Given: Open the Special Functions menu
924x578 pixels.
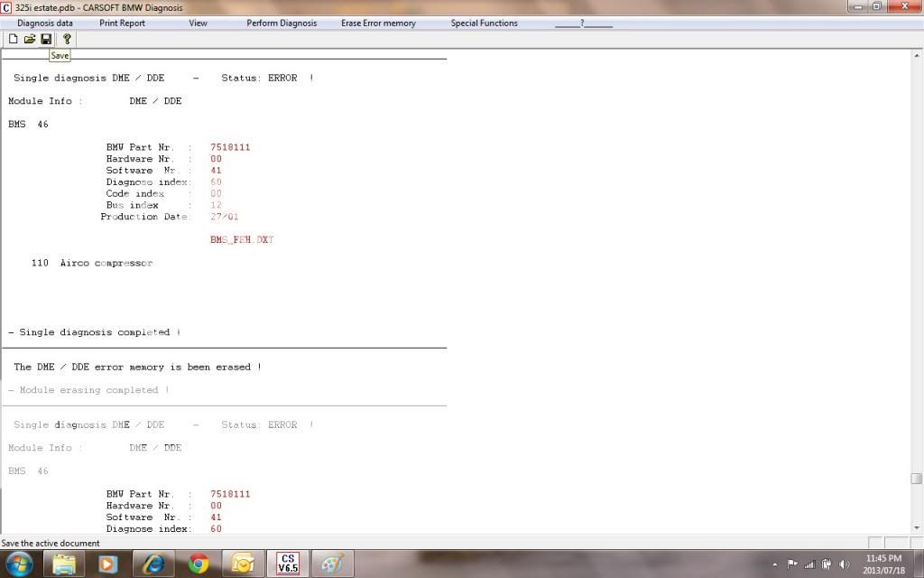Looking at the screenshot, I should (x=484, y=23).
